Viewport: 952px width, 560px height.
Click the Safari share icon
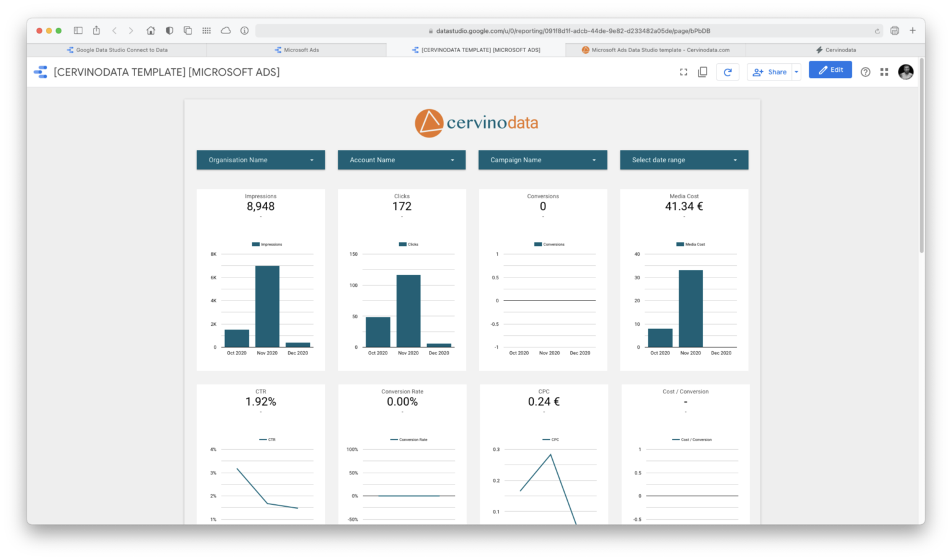click(x=96, y=30)
